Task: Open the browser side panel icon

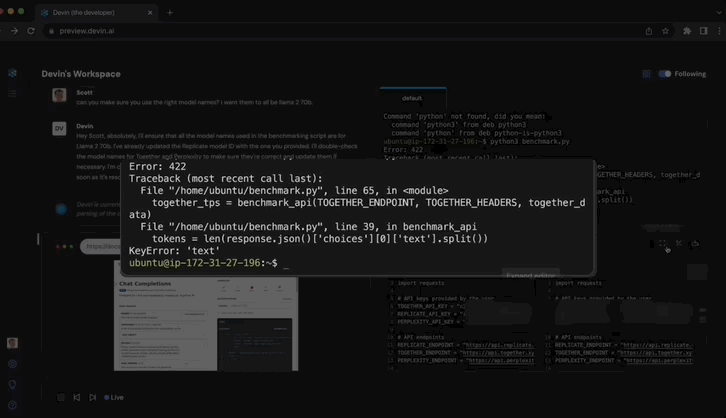Action: point(703,31)
